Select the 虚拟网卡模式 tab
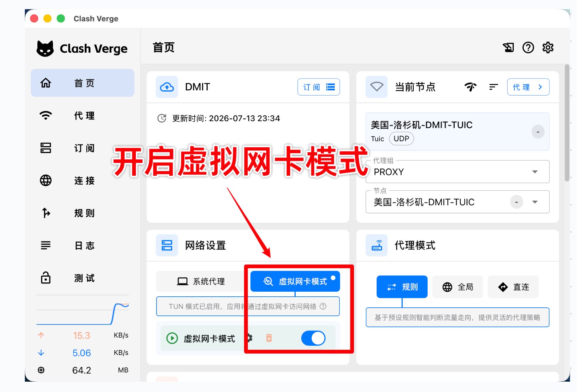Viewport: 577px width, 392px height. click(x=295, y=281)
